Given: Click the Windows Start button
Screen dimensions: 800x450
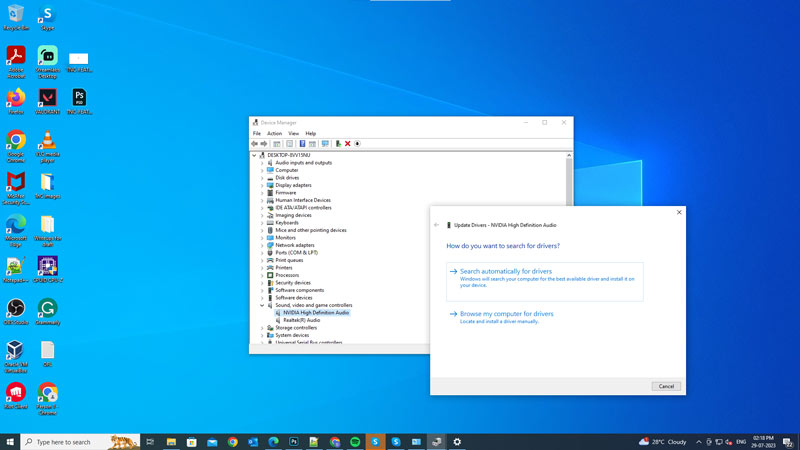Looking at the screenshot, I should pos(10,442).
